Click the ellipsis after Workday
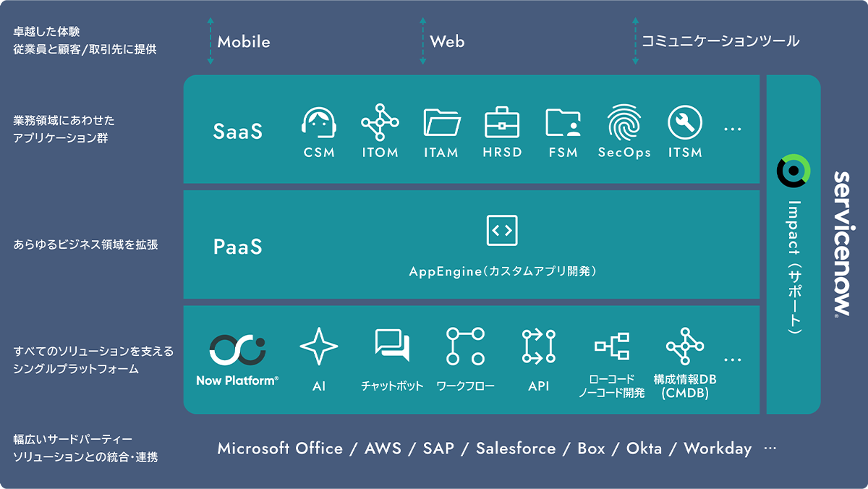The height and width of the screenshot is (489, 868). coord(770,449)
